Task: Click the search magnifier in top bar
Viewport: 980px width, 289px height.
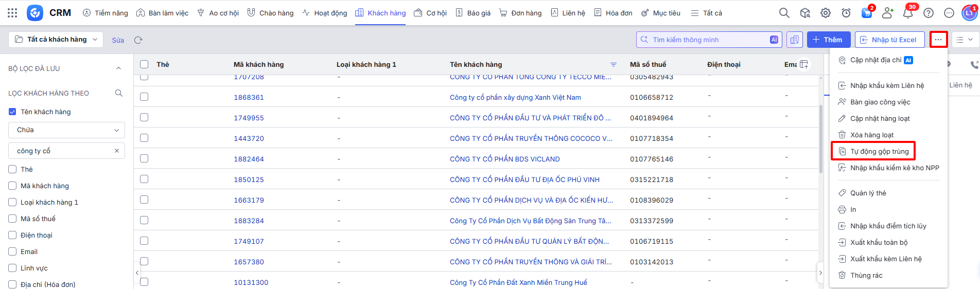Action: click(x=784, y=13)
